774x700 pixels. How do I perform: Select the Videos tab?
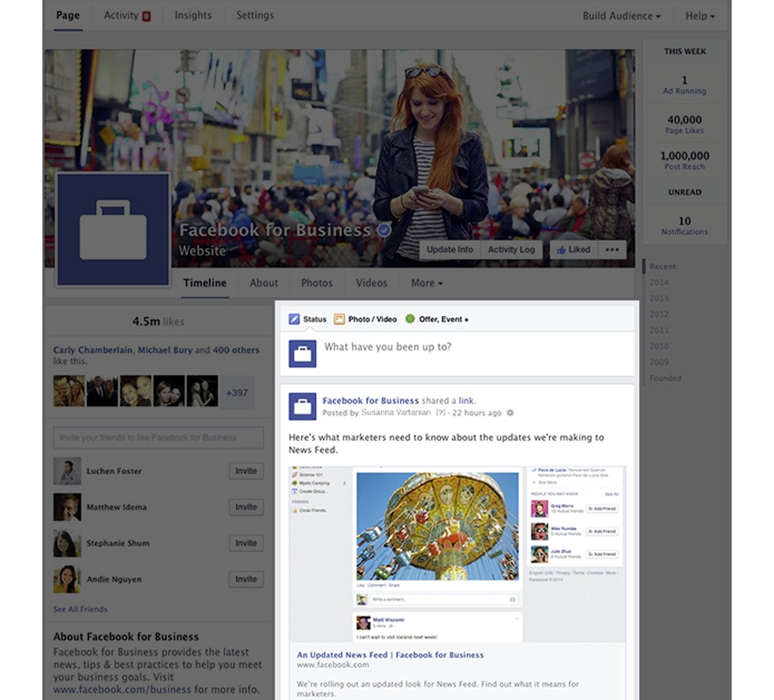(372, 283)
